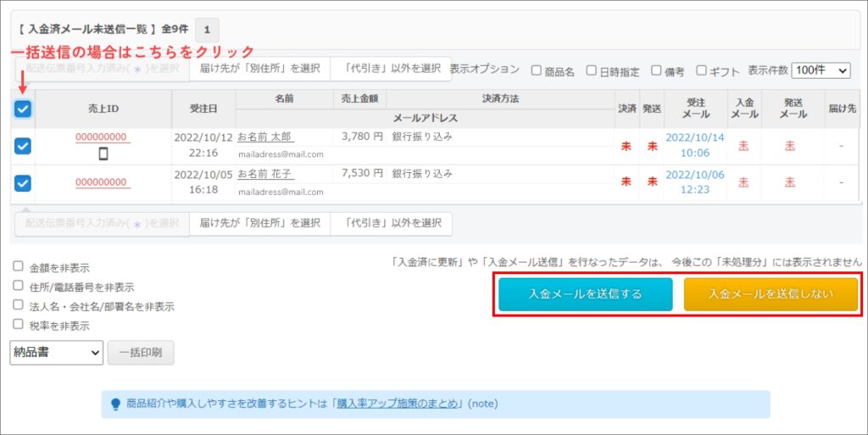The image size is (868, 435).
Task: Select the bottom 「代引き」以外を選択 filter
Action: coord(392,224)
